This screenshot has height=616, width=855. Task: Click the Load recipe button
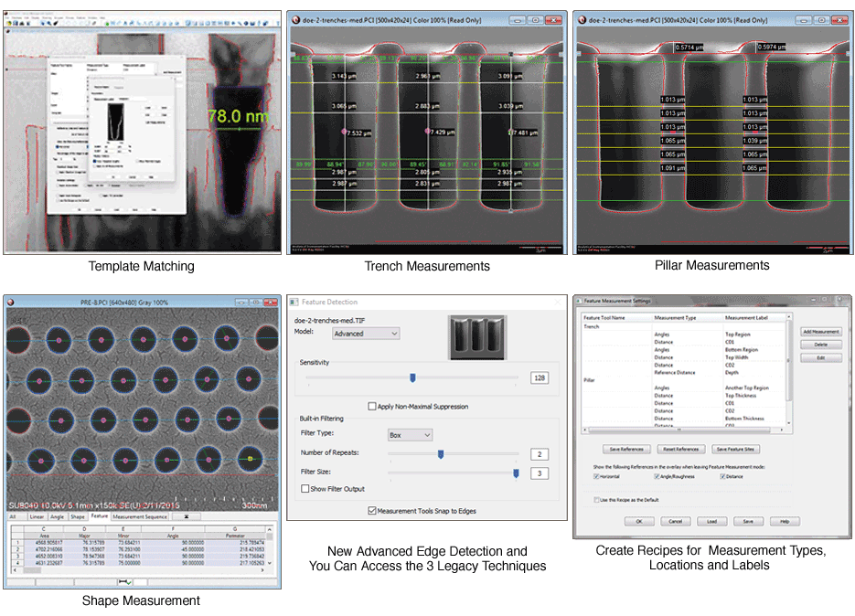tap(711, 521)
